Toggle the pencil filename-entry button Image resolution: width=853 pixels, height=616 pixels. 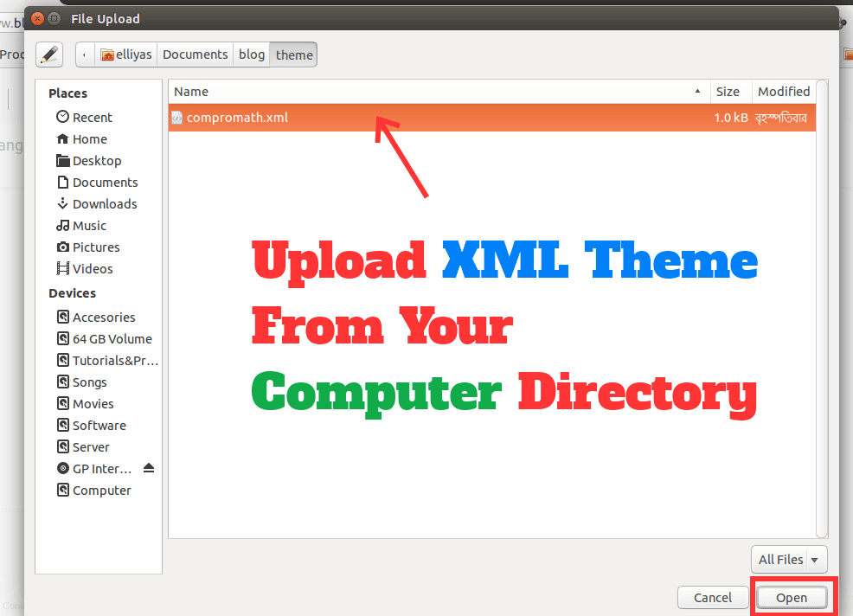click(x=48, y=54)
